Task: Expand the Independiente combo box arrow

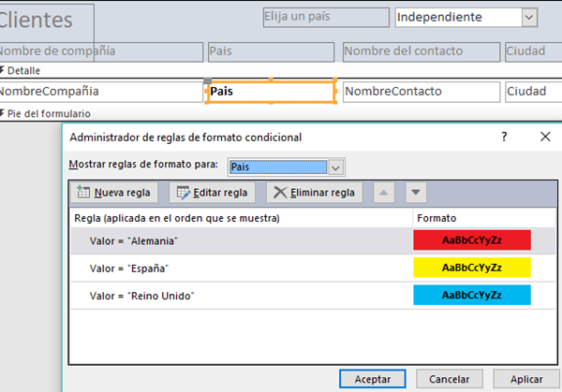Action: click(529, 17)
